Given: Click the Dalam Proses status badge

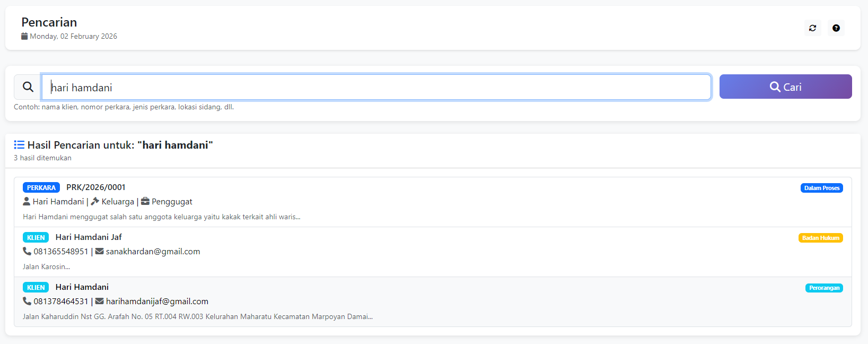Looking at the screenshot, I should coord(821,188).
